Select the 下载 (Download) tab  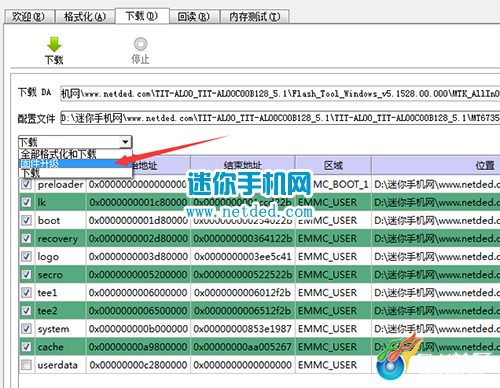pyautogui.click(x=142, y=16)
